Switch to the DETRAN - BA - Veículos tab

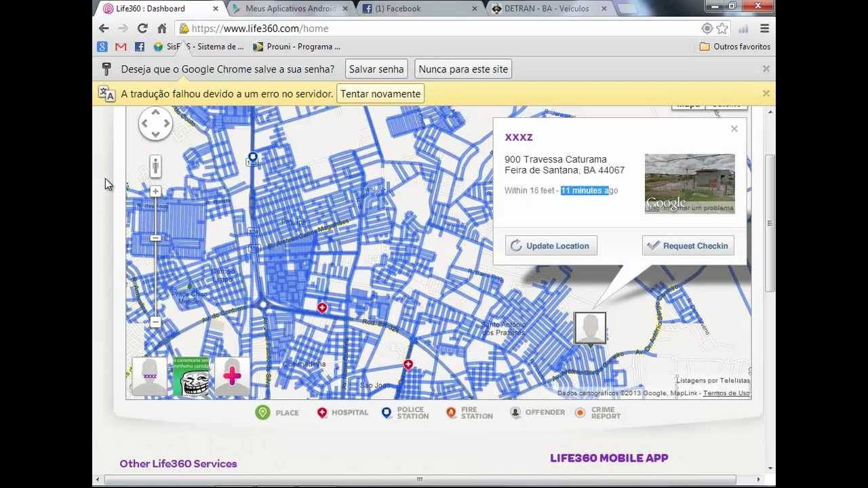(x=549, y=9)
